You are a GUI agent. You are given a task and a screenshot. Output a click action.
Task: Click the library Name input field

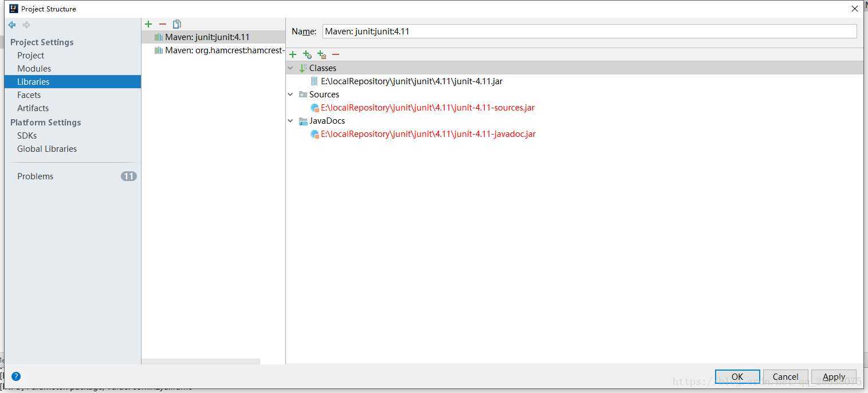[590, 32]
